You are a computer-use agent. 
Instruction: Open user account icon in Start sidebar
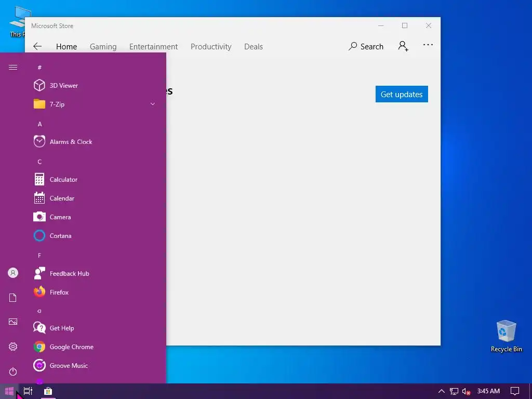pos(13,273)
